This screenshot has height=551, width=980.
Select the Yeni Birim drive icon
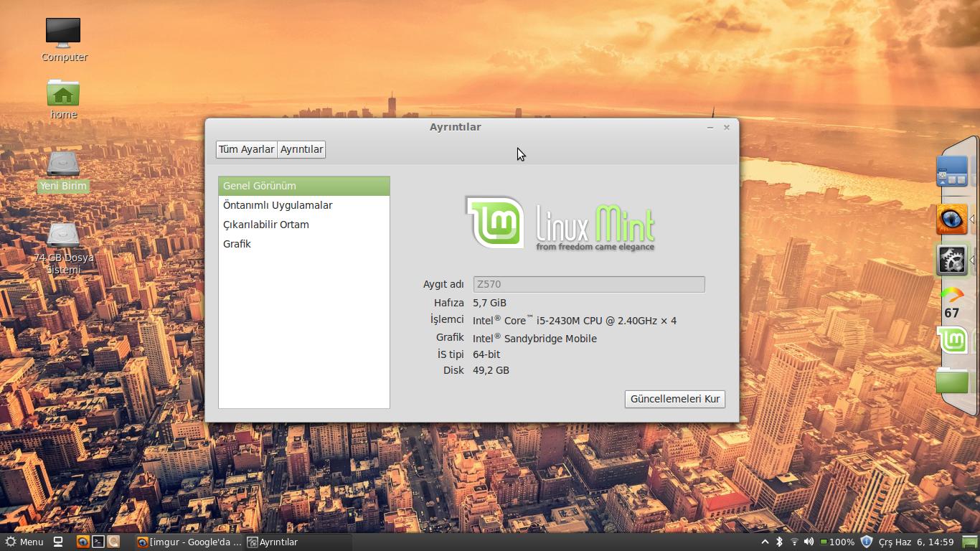click(x=63, y=171)
